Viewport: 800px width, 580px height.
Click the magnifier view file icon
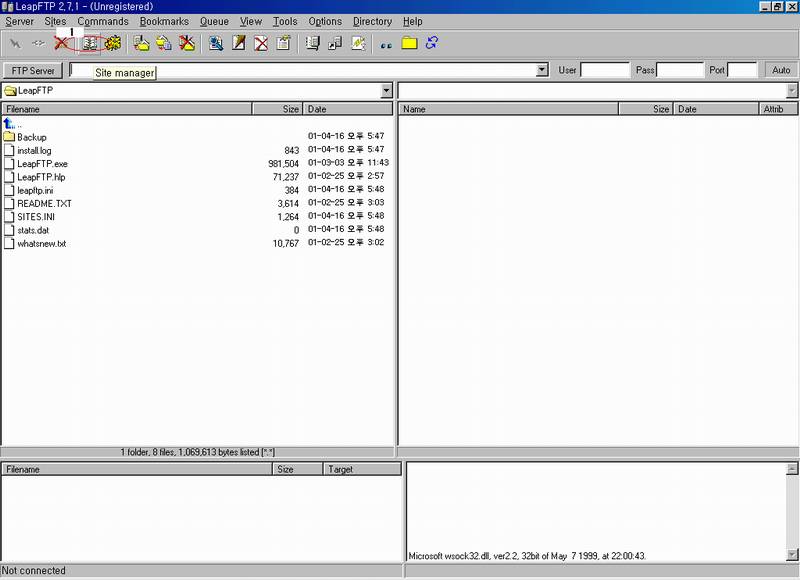click(216, 43)
